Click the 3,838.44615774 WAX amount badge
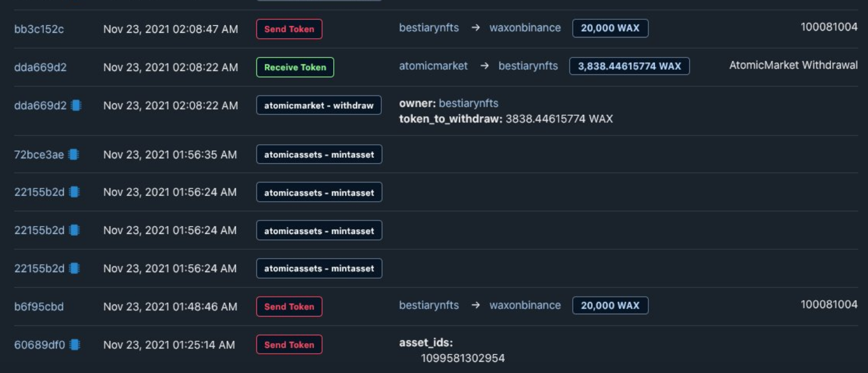The width and height of the screenshot is (868, 373). coord(629,66)
